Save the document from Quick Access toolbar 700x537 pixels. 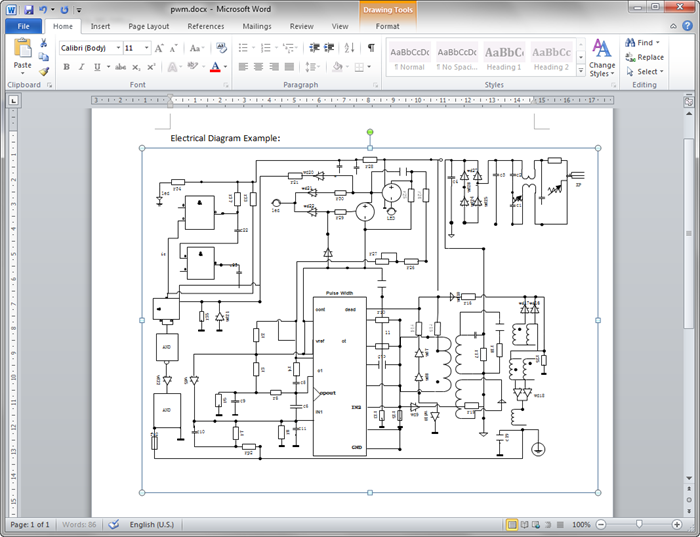point(27,9)
